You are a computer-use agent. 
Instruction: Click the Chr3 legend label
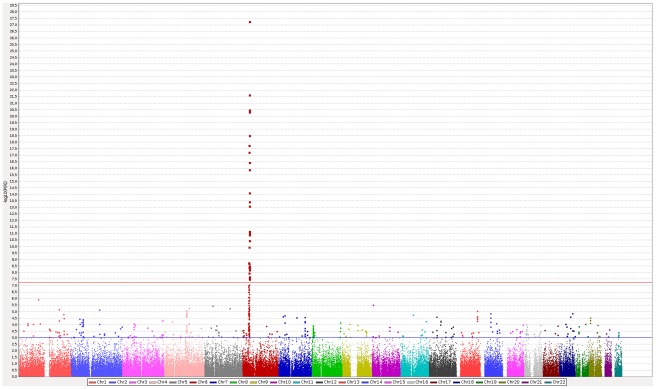tap(142, 382)
